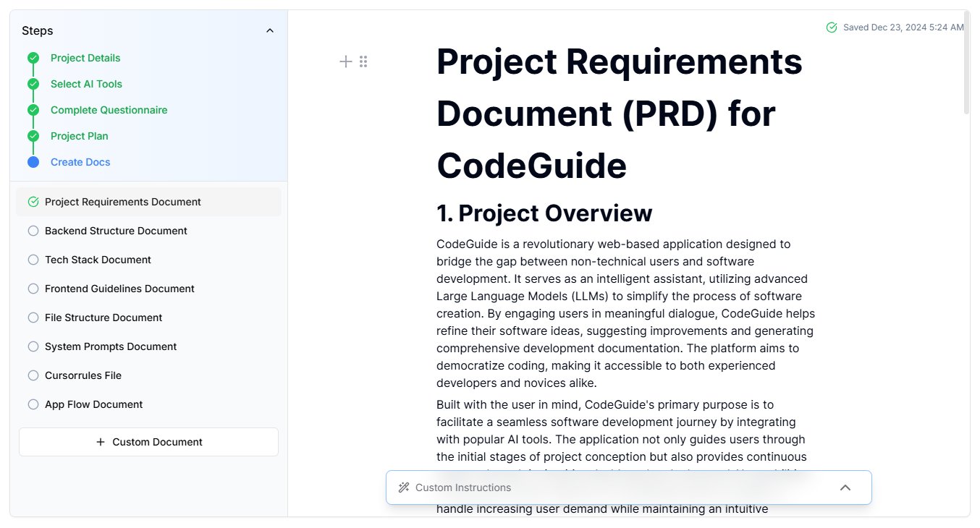Open Project Requirements Document in the list

148,202
